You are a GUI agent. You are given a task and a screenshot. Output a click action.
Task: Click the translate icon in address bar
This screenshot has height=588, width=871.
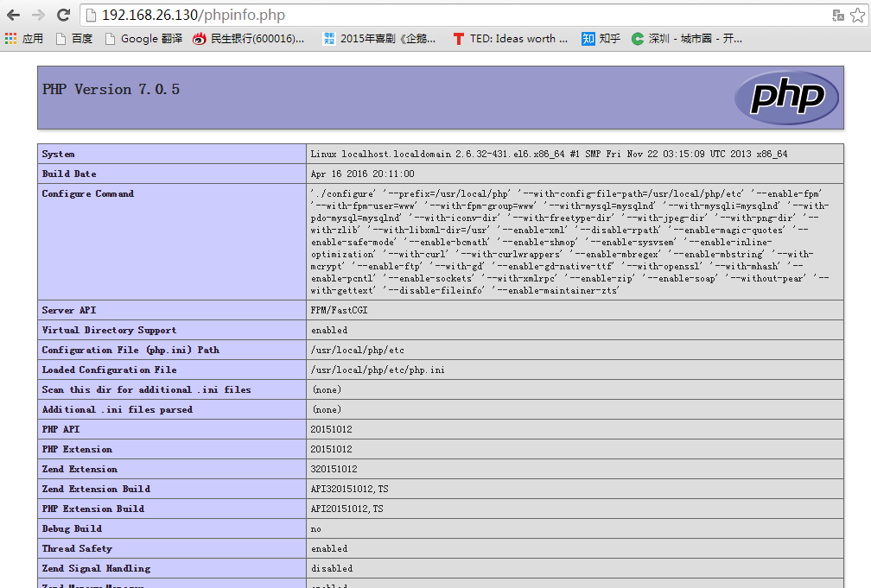tap(837, 15)
